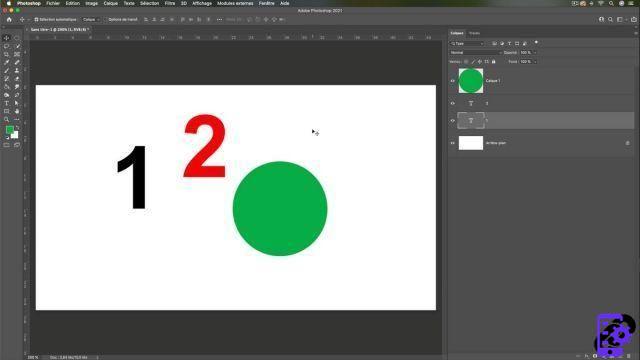Click the Opacité percentage field
This screenshot has height=360, width=640.
point(526,53)
